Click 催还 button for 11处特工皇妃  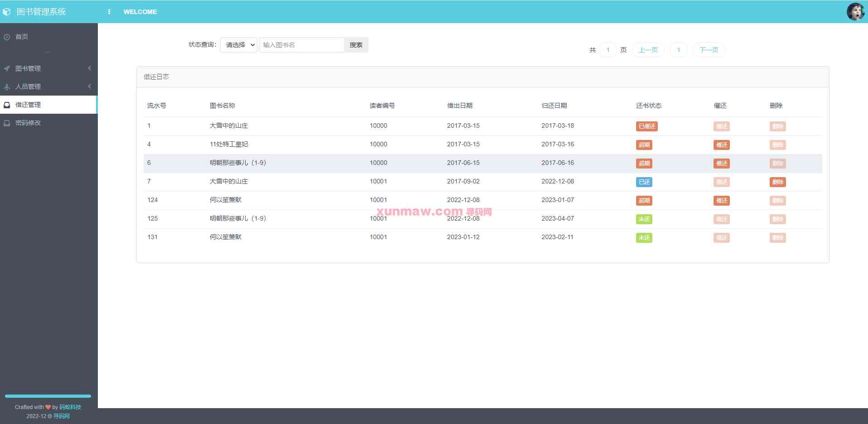pos(722,145)
